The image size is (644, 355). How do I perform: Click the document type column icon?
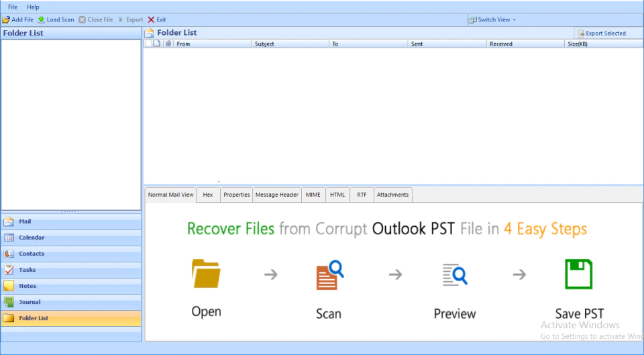coord(157,44)
